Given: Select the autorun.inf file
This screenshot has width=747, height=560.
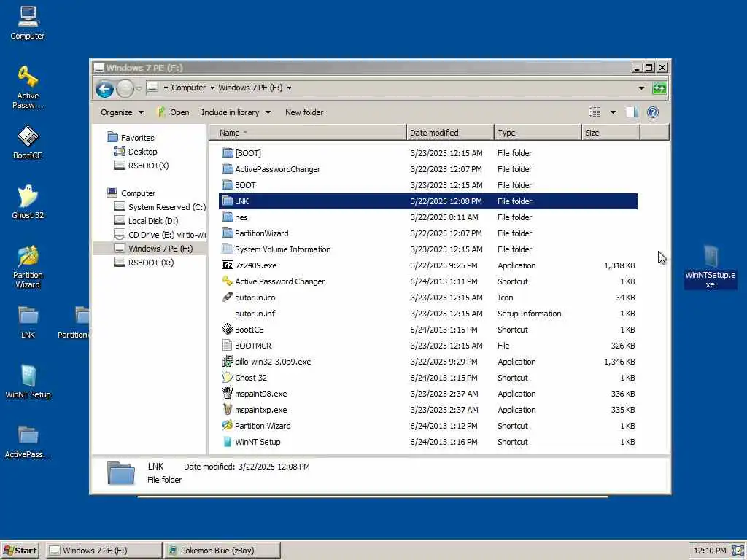Looking at the screenshot, I should point(255,314).
